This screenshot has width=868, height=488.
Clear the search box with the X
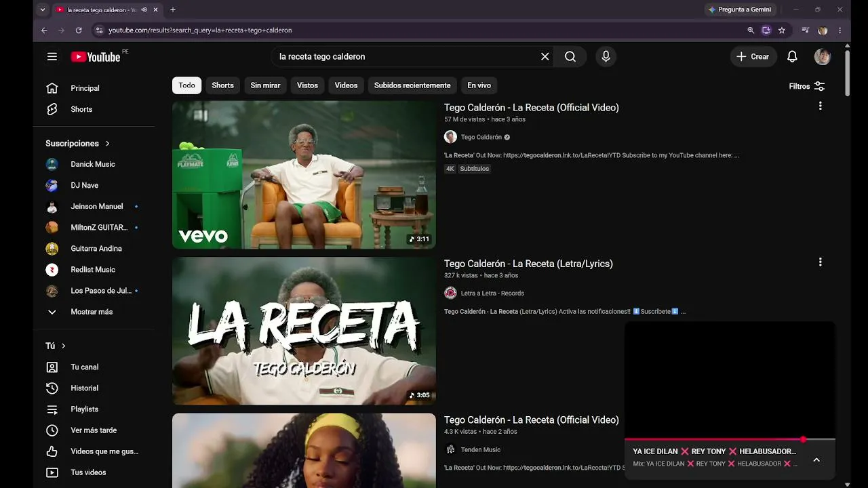point(545,57)
